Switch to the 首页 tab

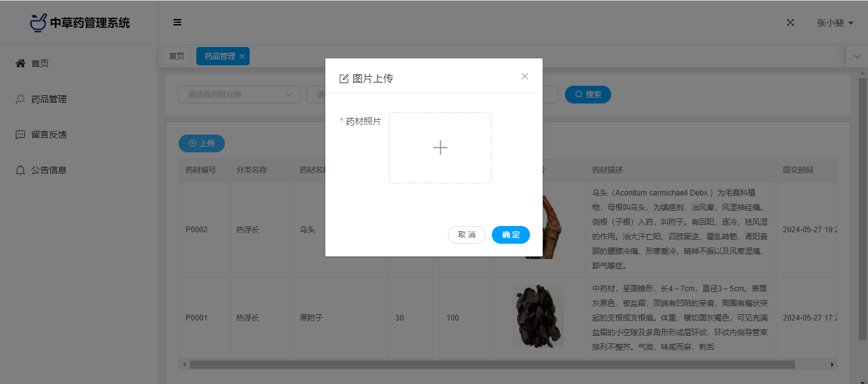(177, 56)
